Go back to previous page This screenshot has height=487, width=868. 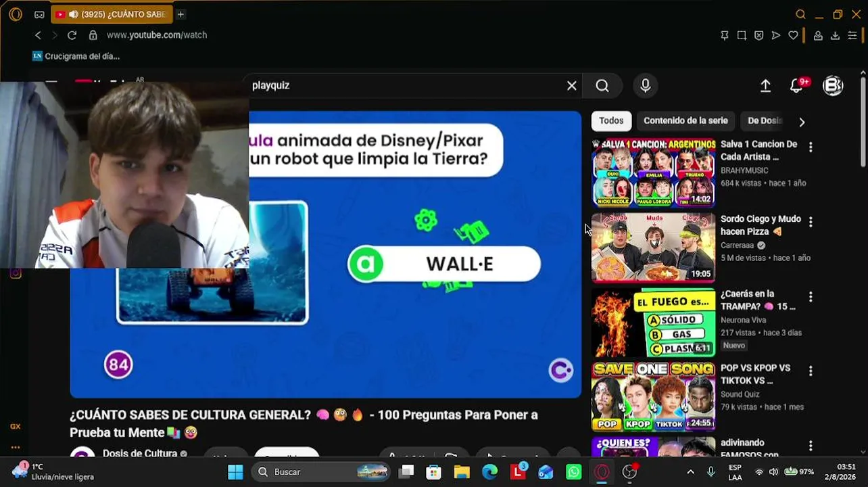click(38, 35)
